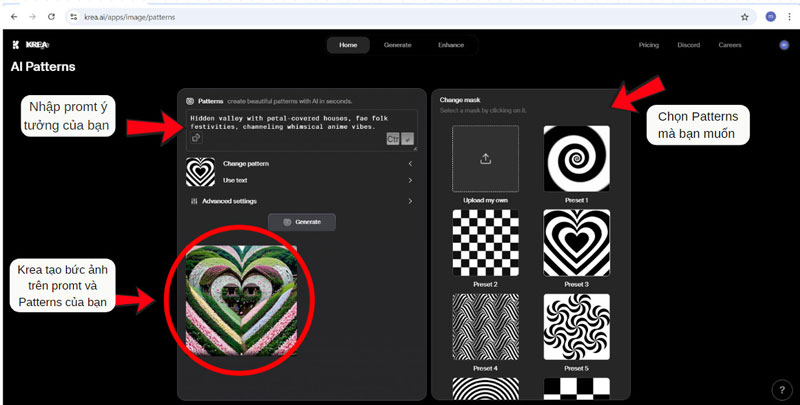Click the Preset 3 label
The height and width of the screenshot is (405, 800).
(x=577, y=285)
